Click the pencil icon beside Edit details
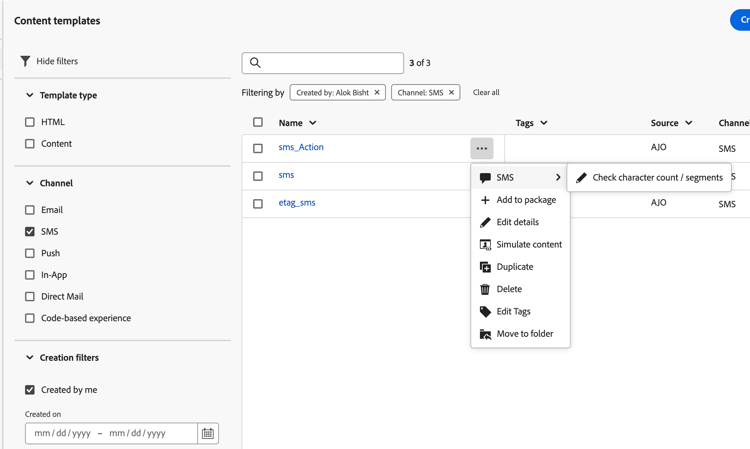 tap(485, 222)
